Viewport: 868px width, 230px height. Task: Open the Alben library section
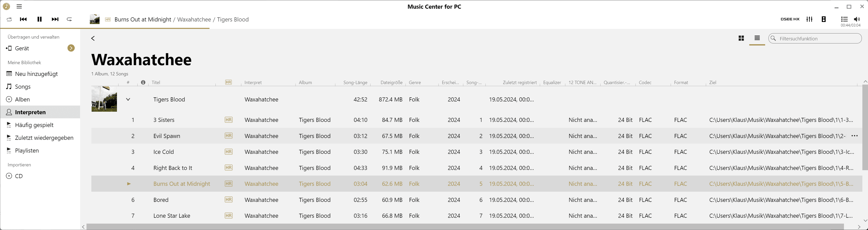tap(22, 99)
